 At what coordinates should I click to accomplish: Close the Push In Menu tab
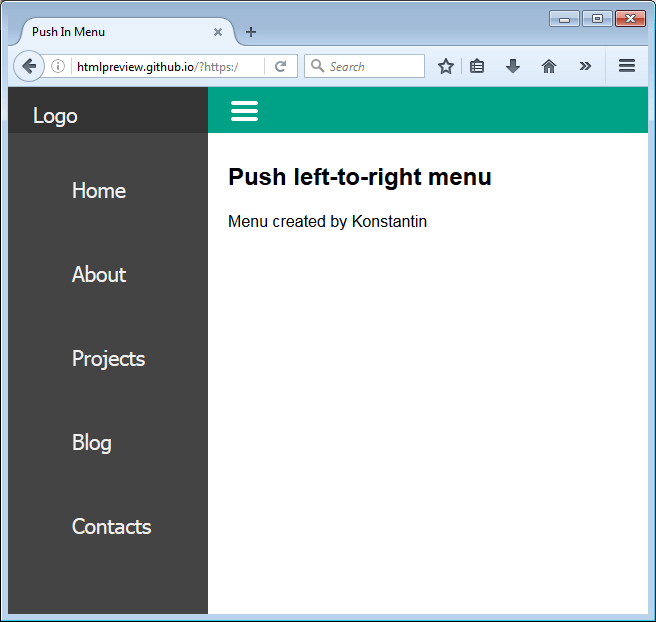click(x=218, y=32)
